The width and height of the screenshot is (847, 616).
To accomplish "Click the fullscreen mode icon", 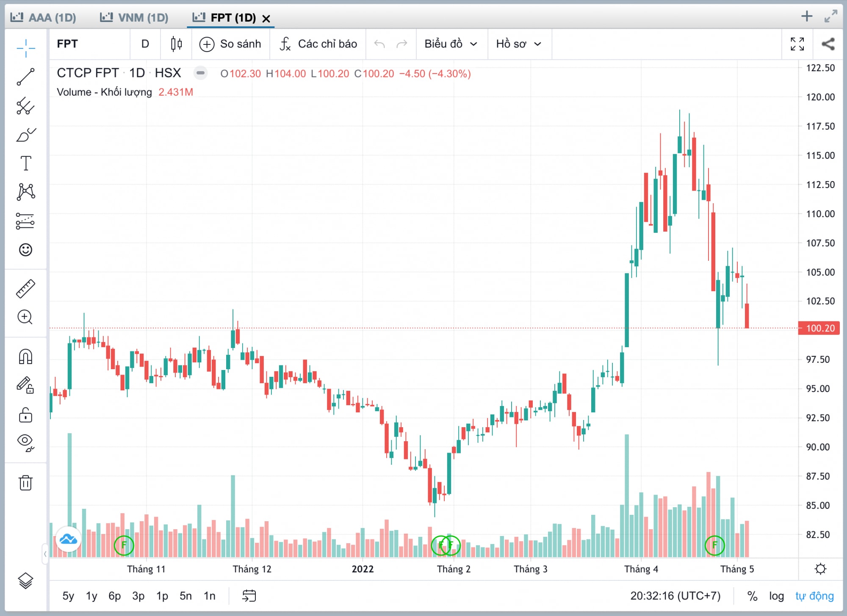I will [x=797, y=44].
